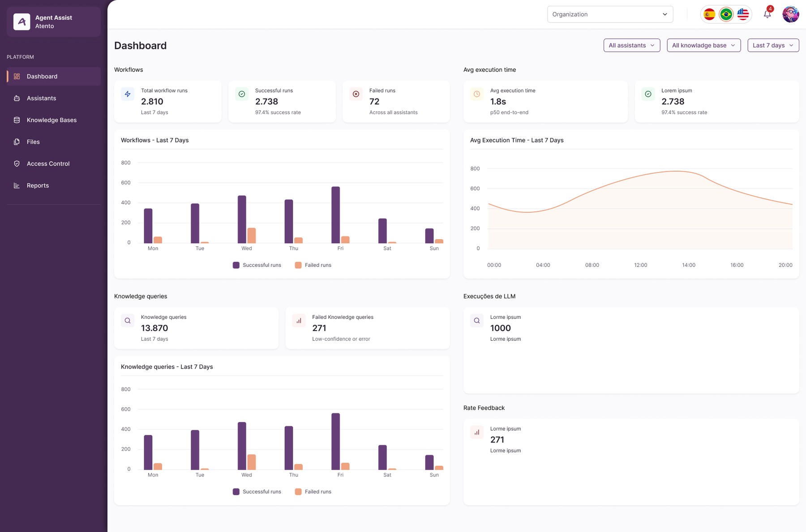Click the Avg Execution Time - Last 7 Days title
This screenshot has height=532, width=806.
pos(517,140)
